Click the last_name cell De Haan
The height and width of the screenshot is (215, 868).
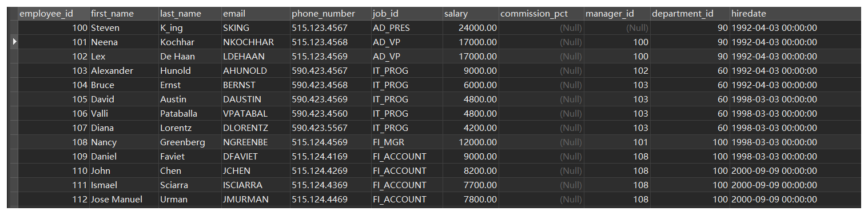point(190,57)
